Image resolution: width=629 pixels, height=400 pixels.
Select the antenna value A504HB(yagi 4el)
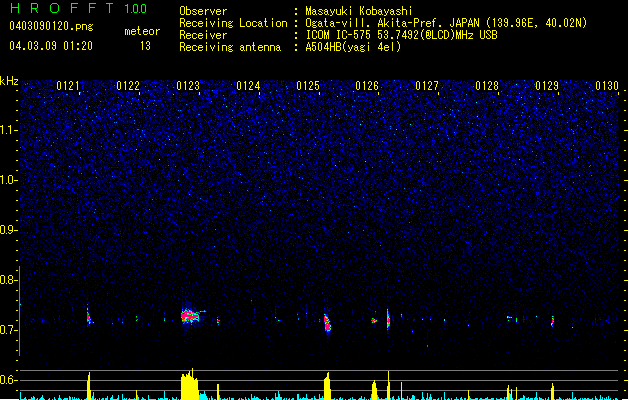point(353,47)
